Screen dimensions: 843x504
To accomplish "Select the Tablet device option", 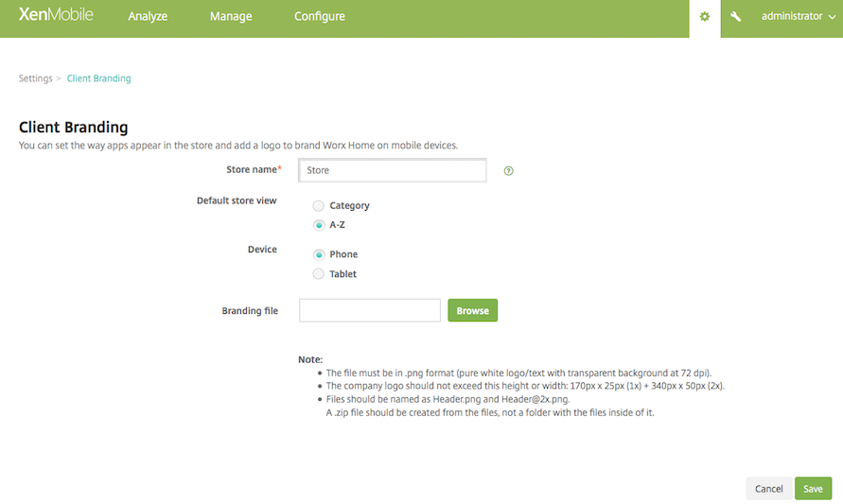I will 318,274.
